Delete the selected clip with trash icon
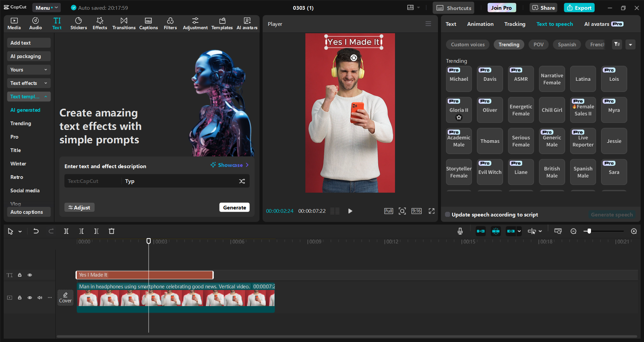The width and height of the screenshot is (644, 342). pos(112,231)
